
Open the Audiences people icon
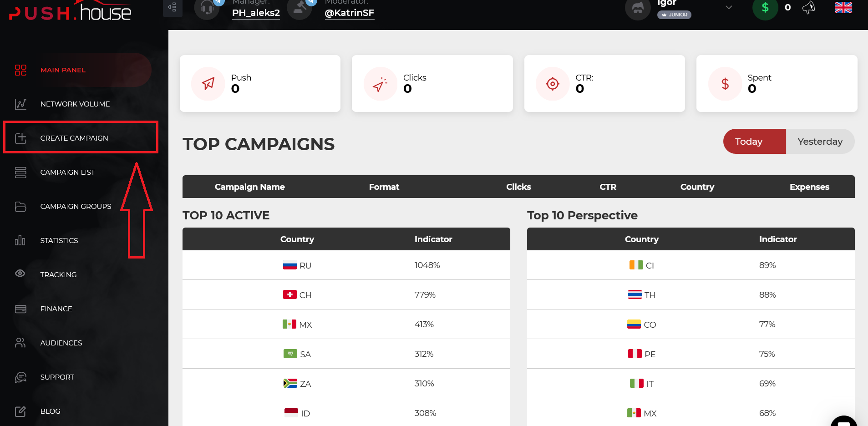click(x=20, y=343)
